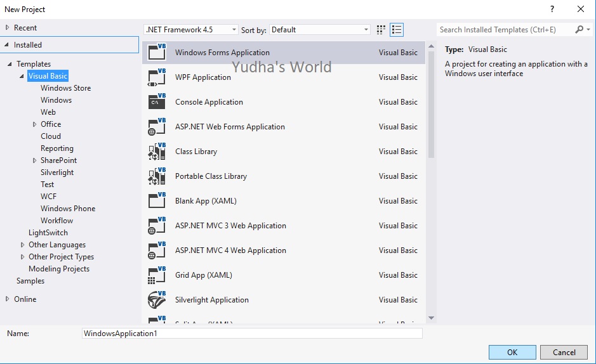596x364 pixels.
Task: Select the Silverlight category in the tree
Action: pyautogui.click(x=57, y=172)
